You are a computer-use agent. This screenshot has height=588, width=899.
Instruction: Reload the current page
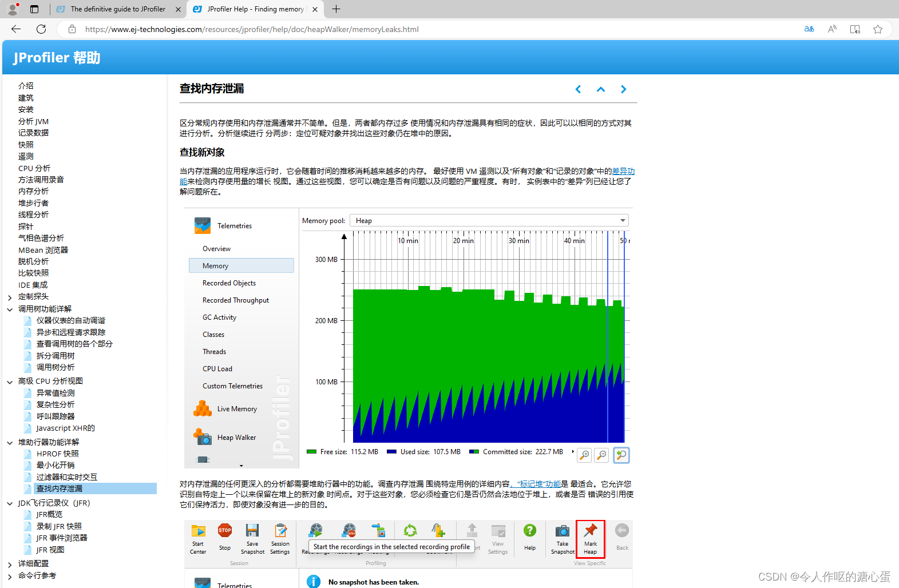point(41,29)
